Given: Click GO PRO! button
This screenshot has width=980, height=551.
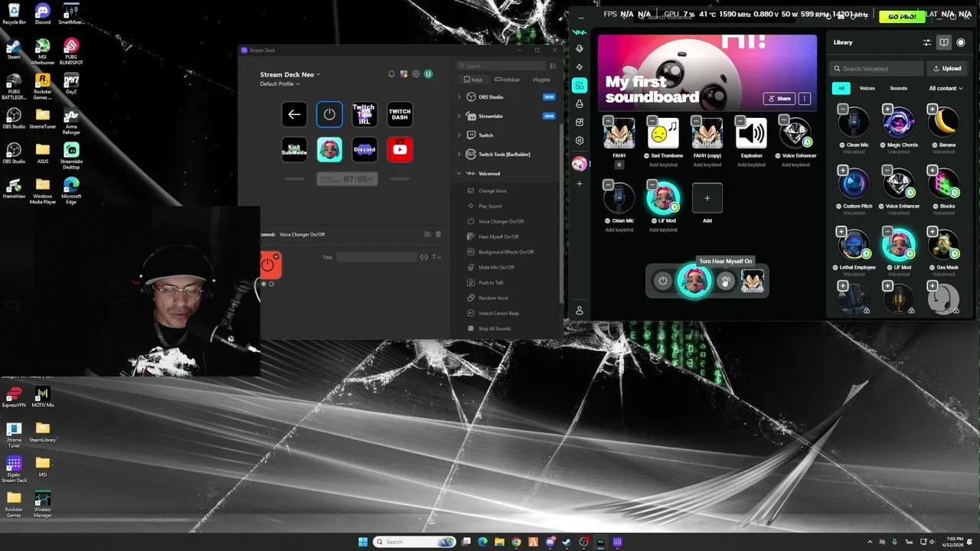Looking at the screenshot, I should coord(901,16).
